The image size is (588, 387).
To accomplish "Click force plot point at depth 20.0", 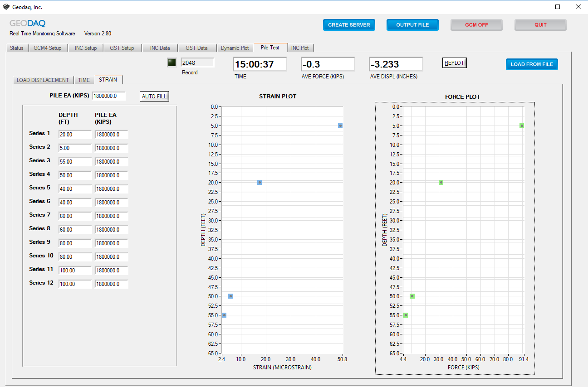I will [x=441, y=182].
